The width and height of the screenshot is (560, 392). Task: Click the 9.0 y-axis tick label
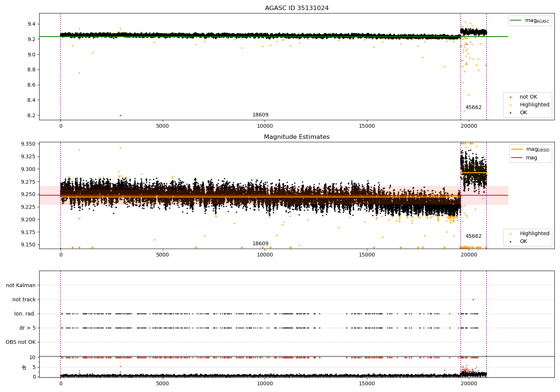pyautogui.click(x=31, y=55)
